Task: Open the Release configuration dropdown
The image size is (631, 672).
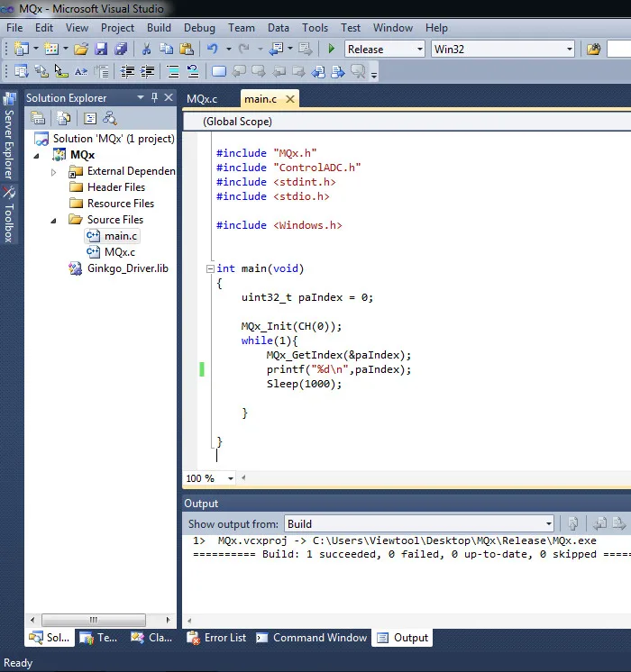Action: [419, 50]
